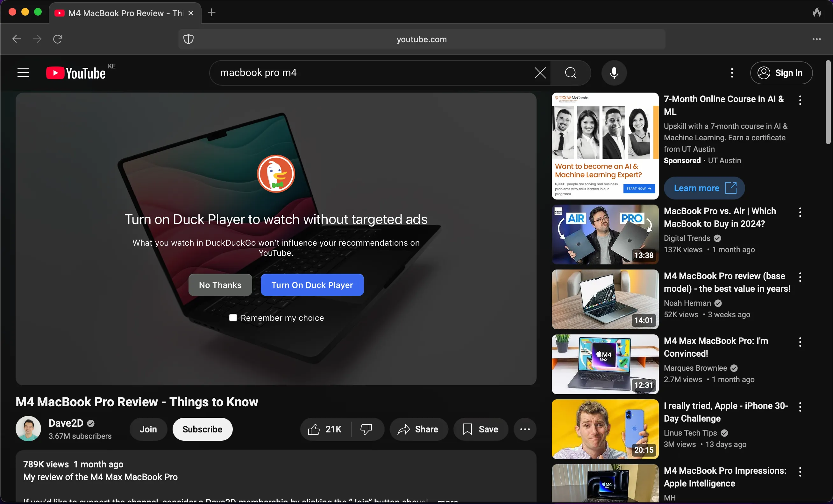Click the Sign in button
The image size is (833, 504).
click(781, 73)
